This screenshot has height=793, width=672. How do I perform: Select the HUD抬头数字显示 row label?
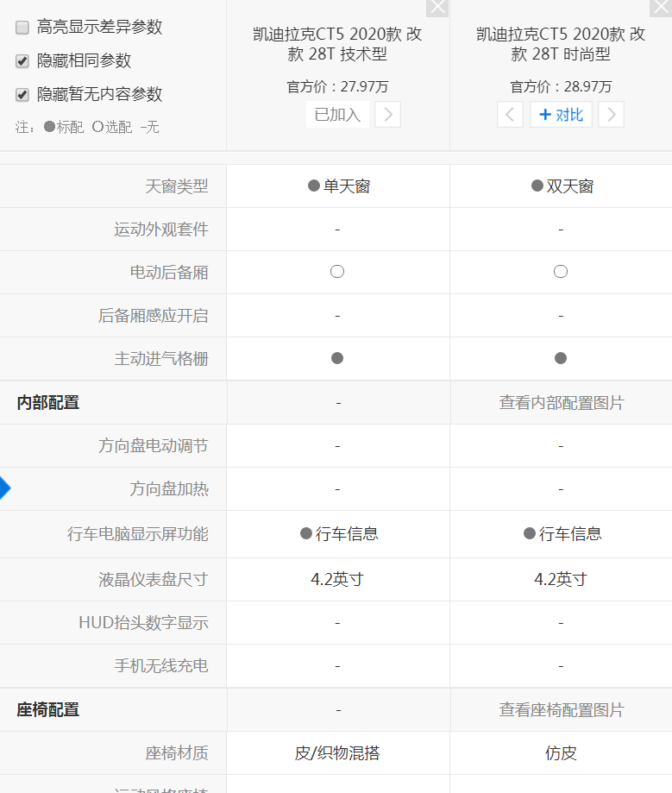143,623
